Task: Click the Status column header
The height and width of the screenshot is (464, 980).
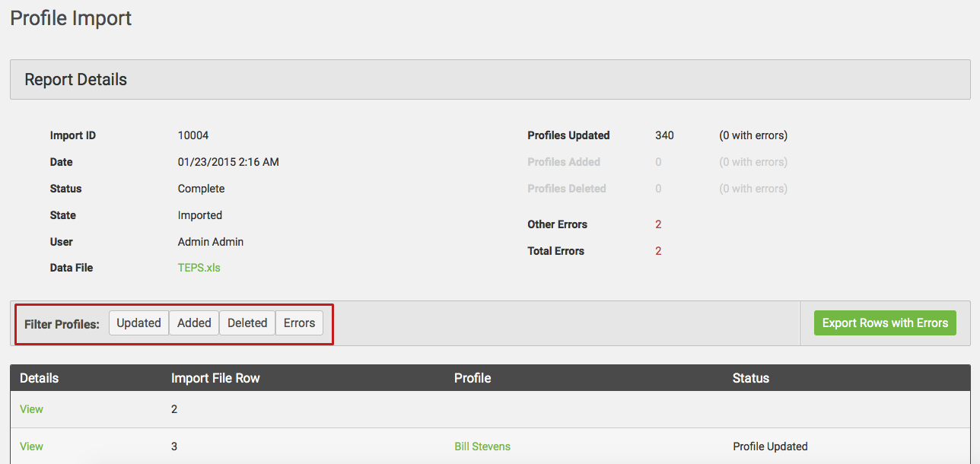Action: coord(751,378)
